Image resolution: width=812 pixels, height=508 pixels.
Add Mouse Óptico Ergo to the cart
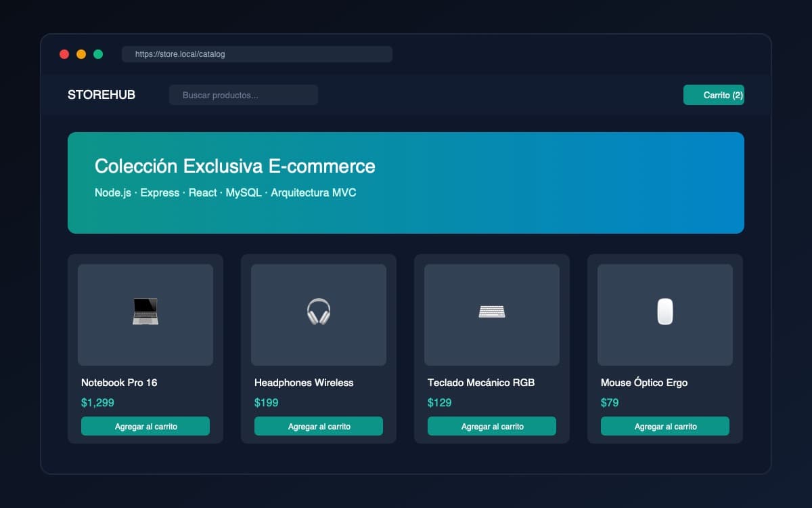tap(665, 426)
